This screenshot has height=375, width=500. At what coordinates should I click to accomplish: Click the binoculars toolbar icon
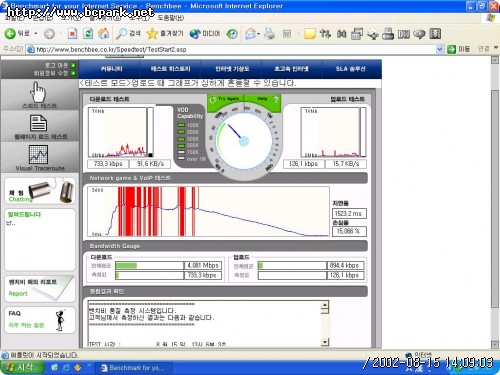tap(341, 34)
